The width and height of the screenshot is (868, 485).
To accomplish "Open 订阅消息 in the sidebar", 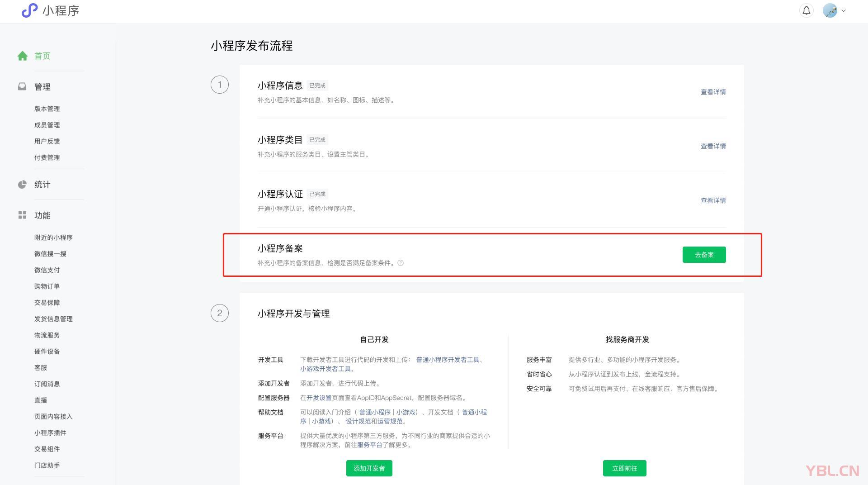I will click(x=47, y=384).
